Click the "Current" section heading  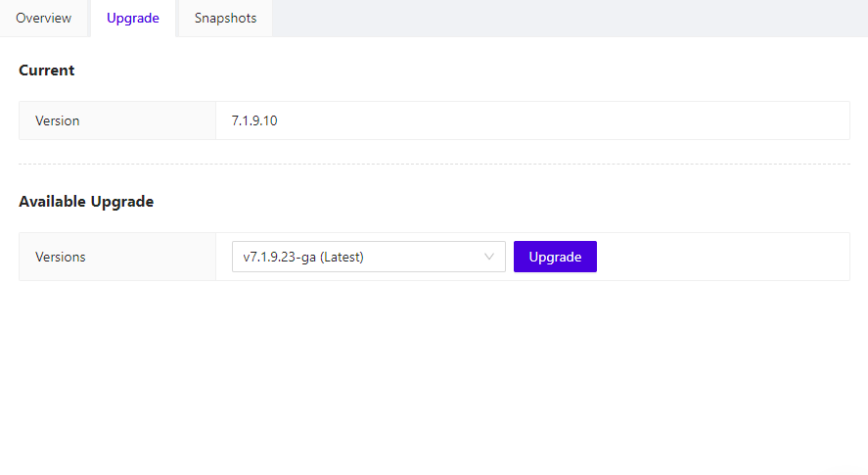click(47, 71)
